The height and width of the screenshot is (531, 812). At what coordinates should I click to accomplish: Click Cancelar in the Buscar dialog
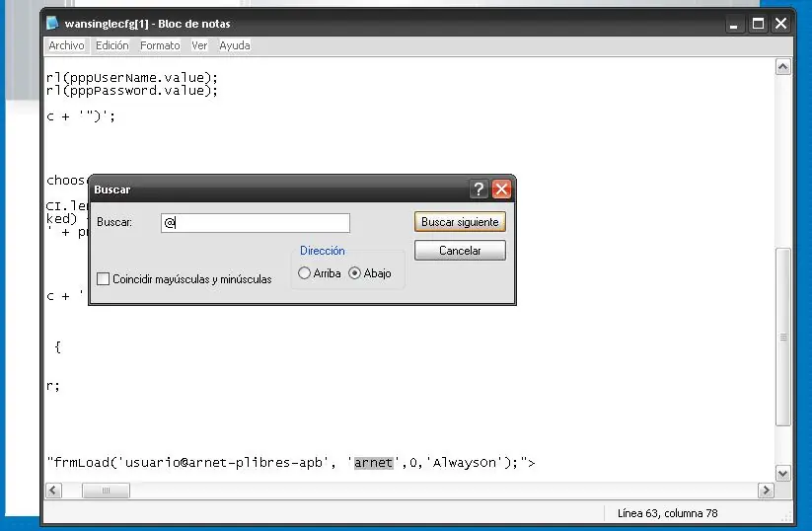click(460, 251)
